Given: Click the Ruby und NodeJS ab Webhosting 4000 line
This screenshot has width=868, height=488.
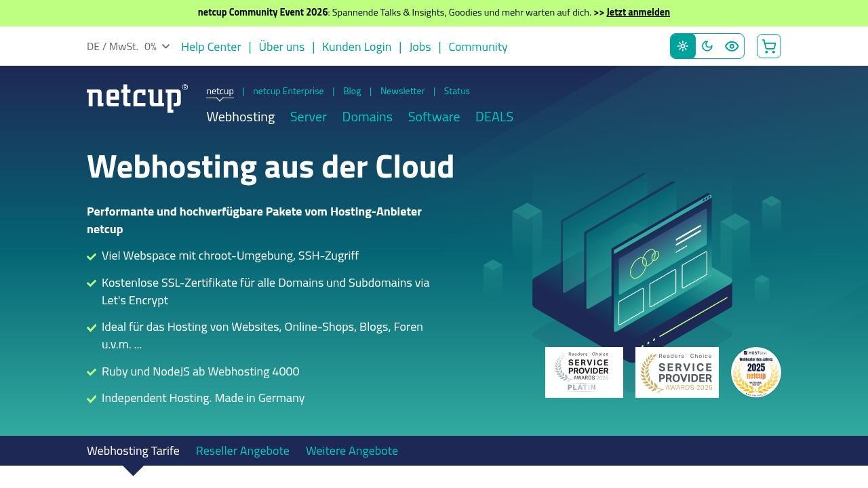Looking at the screenshot, I should point(200,371).
